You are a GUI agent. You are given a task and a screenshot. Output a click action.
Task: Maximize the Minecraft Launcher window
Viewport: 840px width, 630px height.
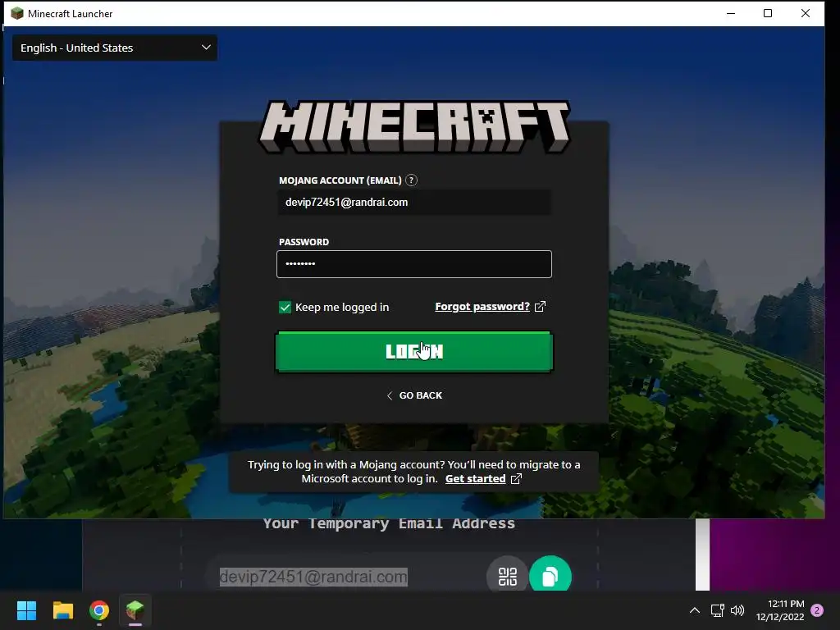point(768,13)
